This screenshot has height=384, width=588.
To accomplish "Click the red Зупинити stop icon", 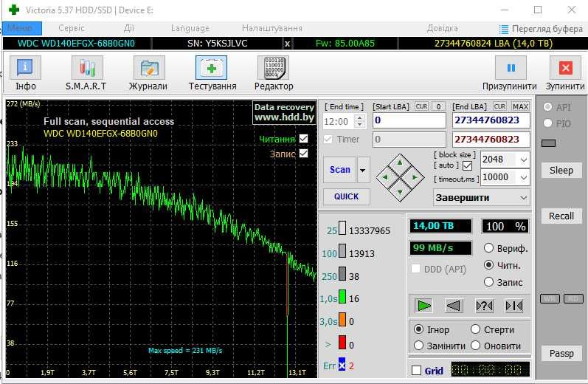I will 565,68.
